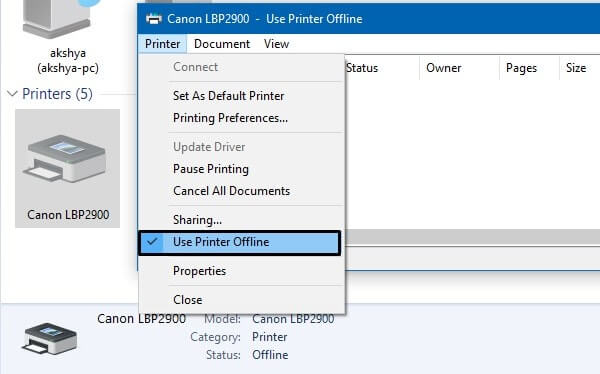Screen dimensions: 600x374
Task: Open the Printer menu
Action: click(x=162, y=44)
